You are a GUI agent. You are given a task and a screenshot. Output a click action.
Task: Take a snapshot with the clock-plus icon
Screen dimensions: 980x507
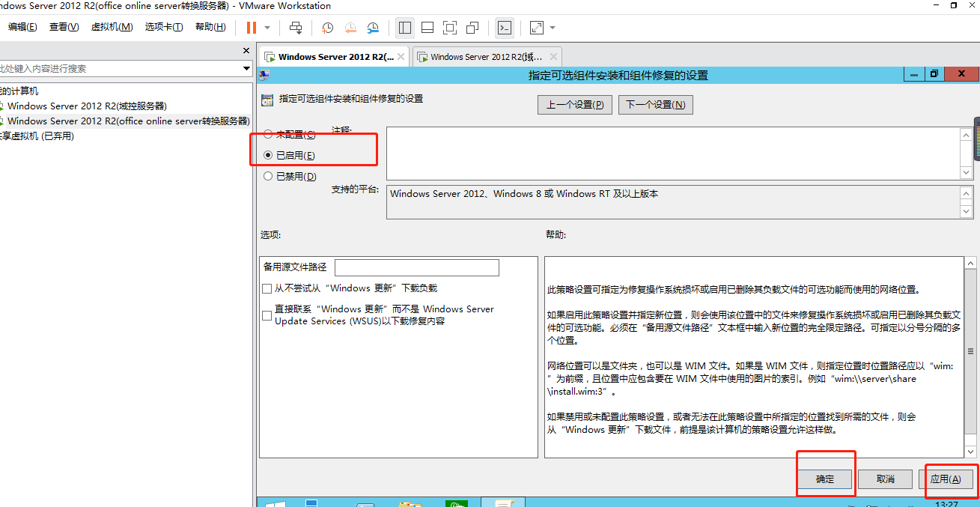pyautogui.click(x=328, y=28)
